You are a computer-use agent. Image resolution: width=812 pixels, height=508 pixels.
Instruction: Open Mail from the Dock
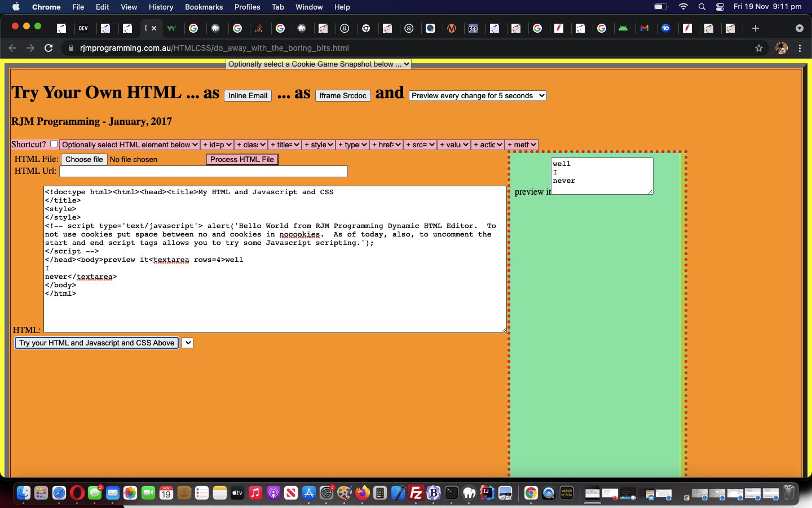pos(113,493)
